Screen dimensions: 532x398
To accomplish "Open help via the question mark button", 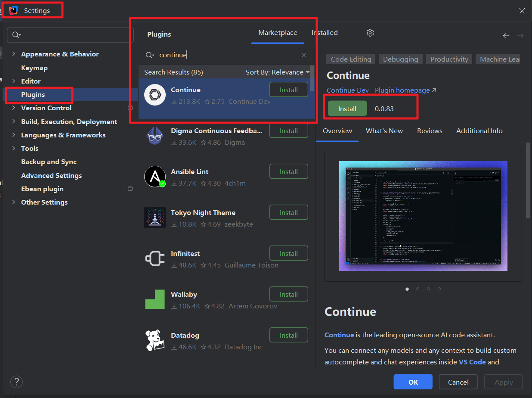I will (x=16, y=382).
